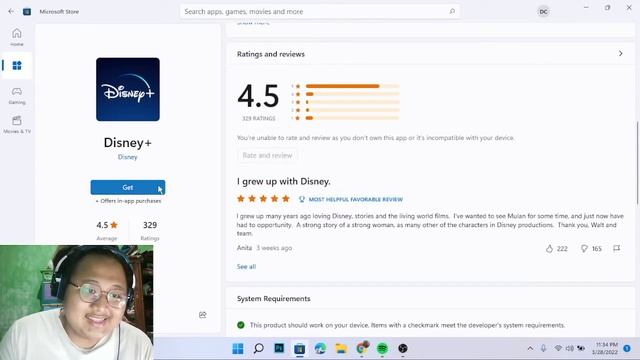The image size is (640, 360).
Task: Open the notification badge icon
Action: coord(627,348)
